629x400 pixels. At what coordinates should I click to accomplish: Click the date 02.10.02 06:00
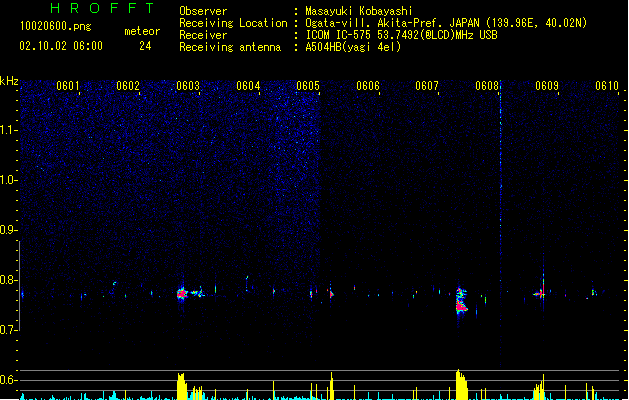(61, 46)
